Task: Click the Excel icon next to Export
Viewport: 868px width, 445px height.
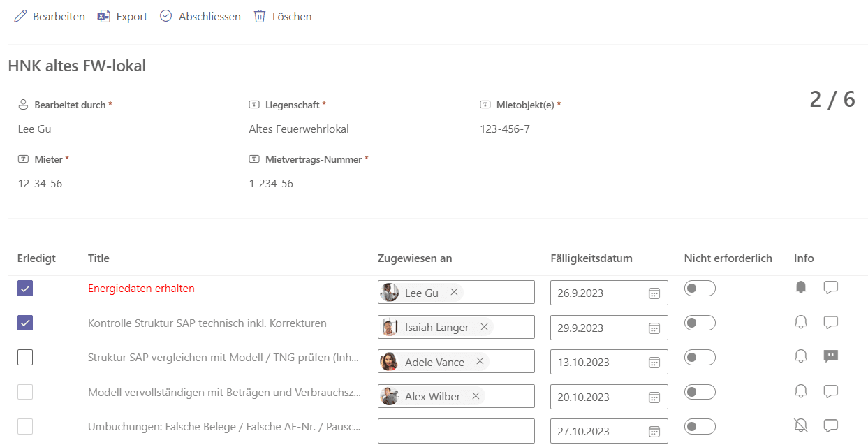Action: [103, 15]
